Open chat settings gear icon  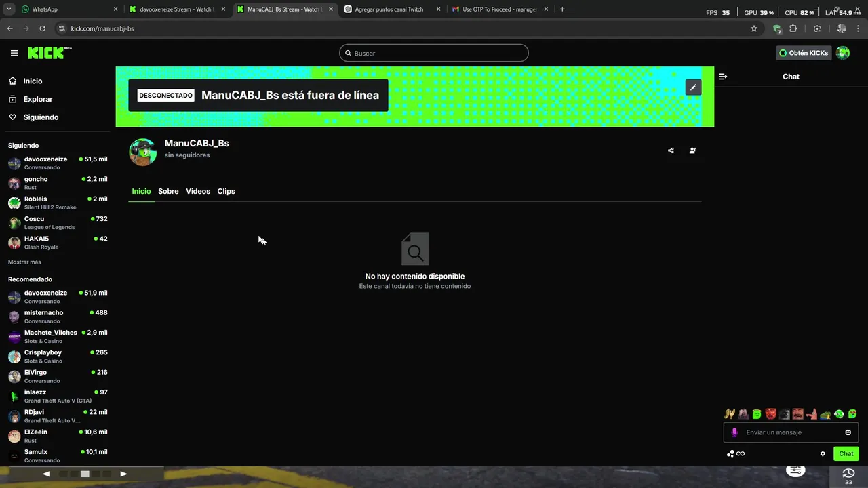point(823,453)
